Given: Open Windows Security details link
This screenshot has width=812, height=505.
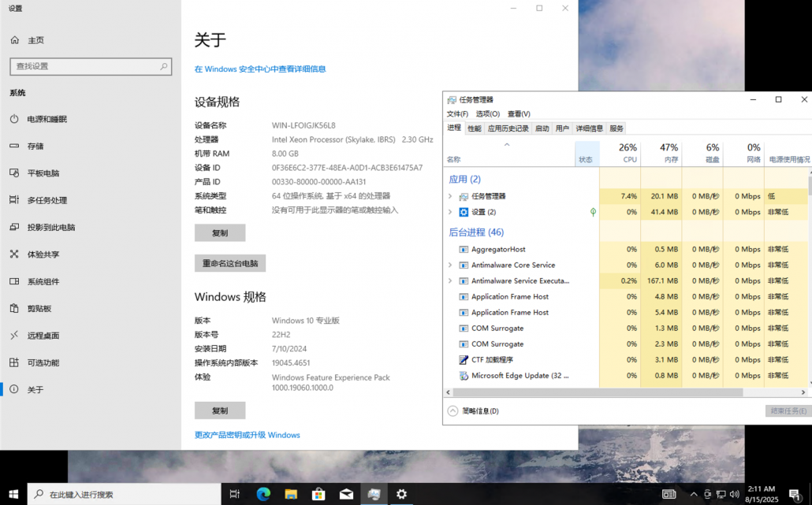Looking at the screenshot, I should tap(260, 69).
